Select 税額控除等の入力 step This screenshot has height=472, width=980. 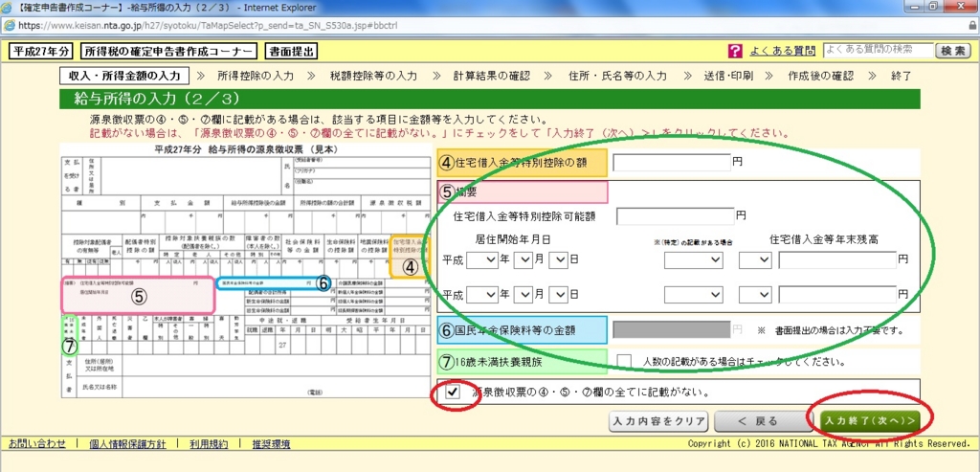coord(373,77)
